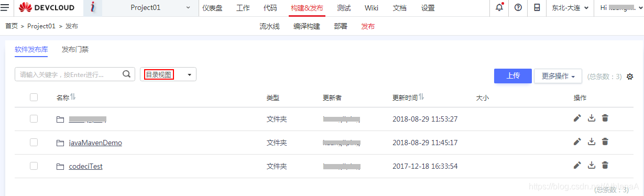
Task: Open the codeciTest folder link
Action: coord(86,166)
